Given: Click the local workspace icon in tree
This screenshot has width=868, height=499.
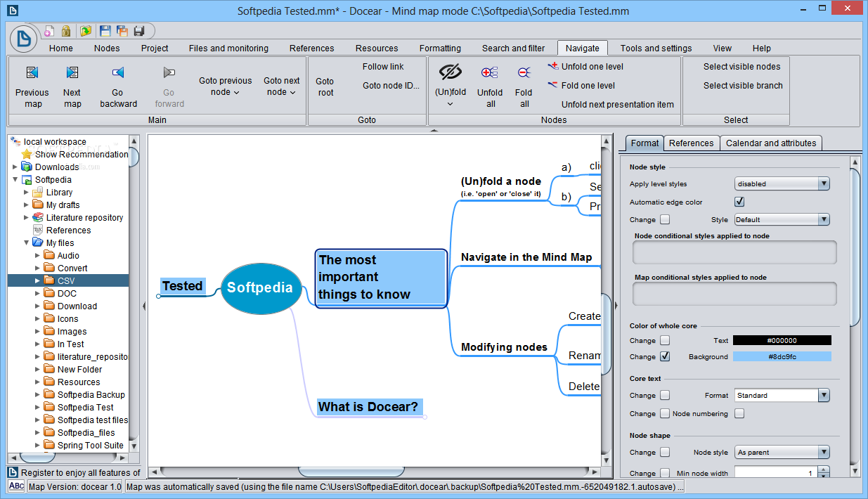Looking at the screenshot, I should click(x=16, y=141).
